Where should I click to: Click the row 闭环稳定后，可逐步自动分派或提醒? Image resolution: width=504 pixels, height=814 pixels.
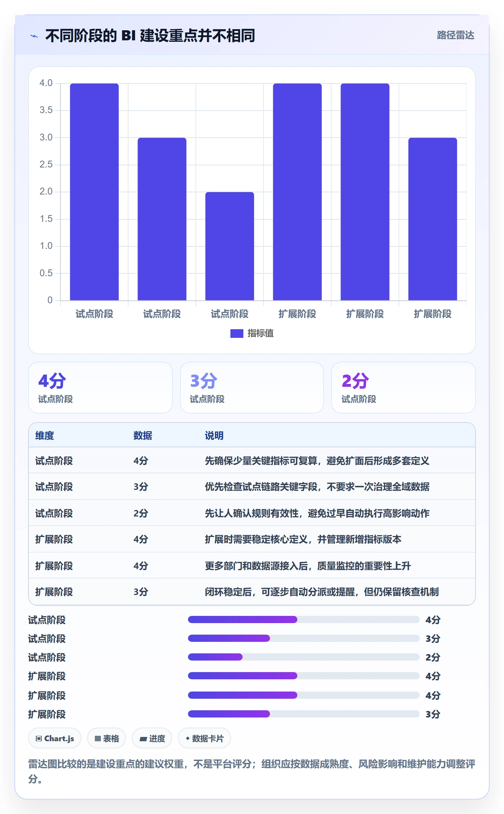click(252, 592)
